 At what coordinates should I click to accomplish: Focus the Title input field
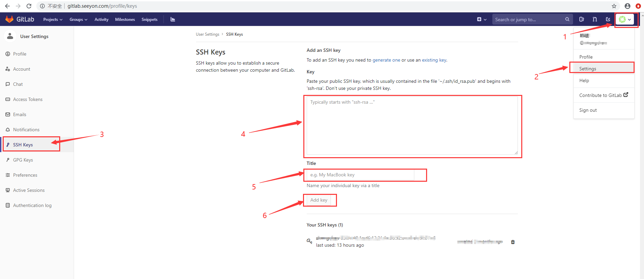coord(360,175)
